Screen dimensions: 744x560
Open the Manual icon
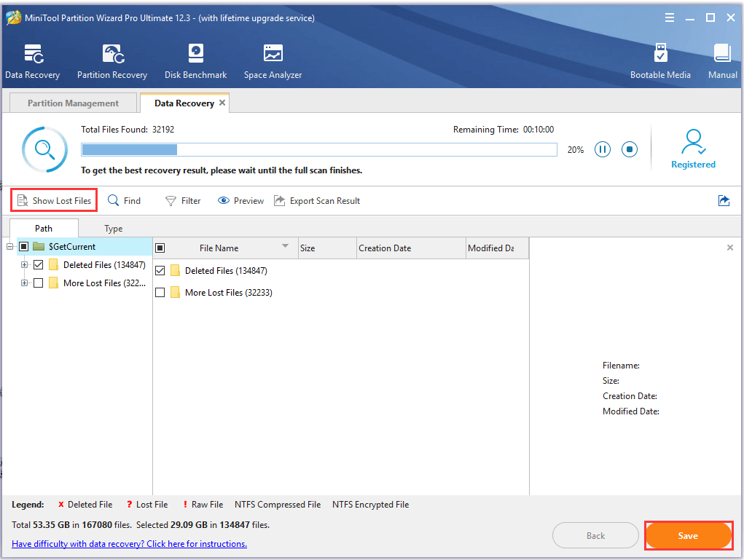click(723, 53)
